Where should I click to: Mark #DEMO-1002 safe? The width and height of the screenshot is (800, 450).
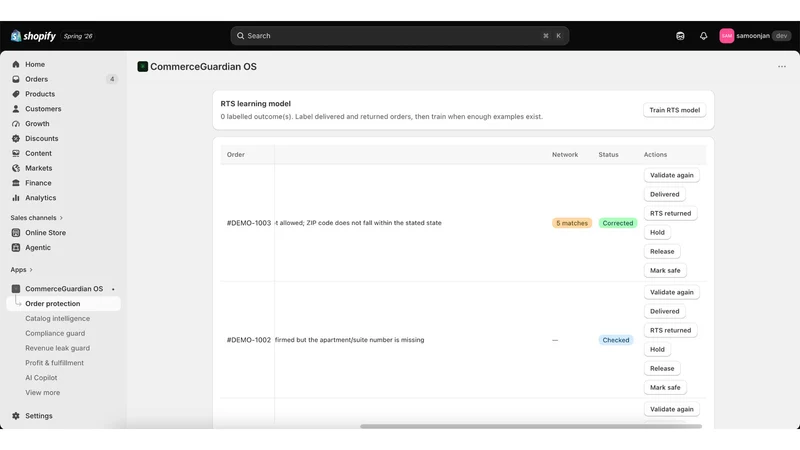point(665,387)
